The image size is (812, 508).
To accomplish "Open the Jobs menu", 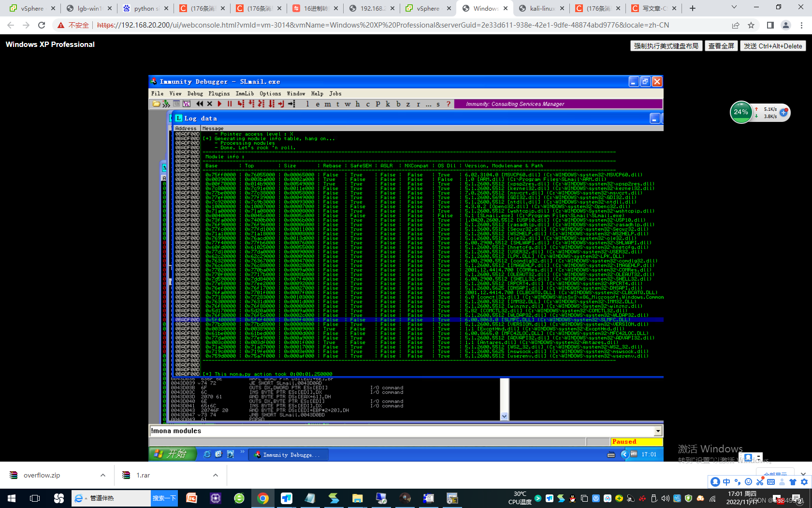I will coord(335,93).
